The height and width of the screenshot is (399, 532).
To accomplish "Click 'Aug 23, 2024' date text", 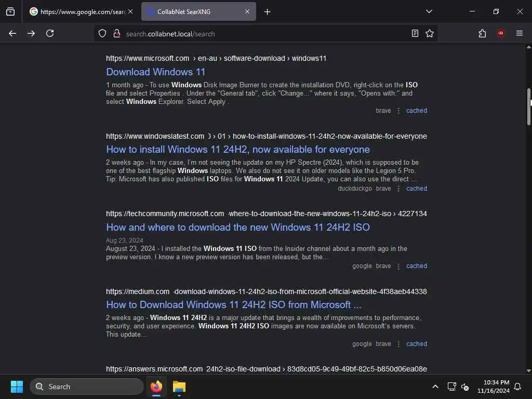I will tap(125, 241).
